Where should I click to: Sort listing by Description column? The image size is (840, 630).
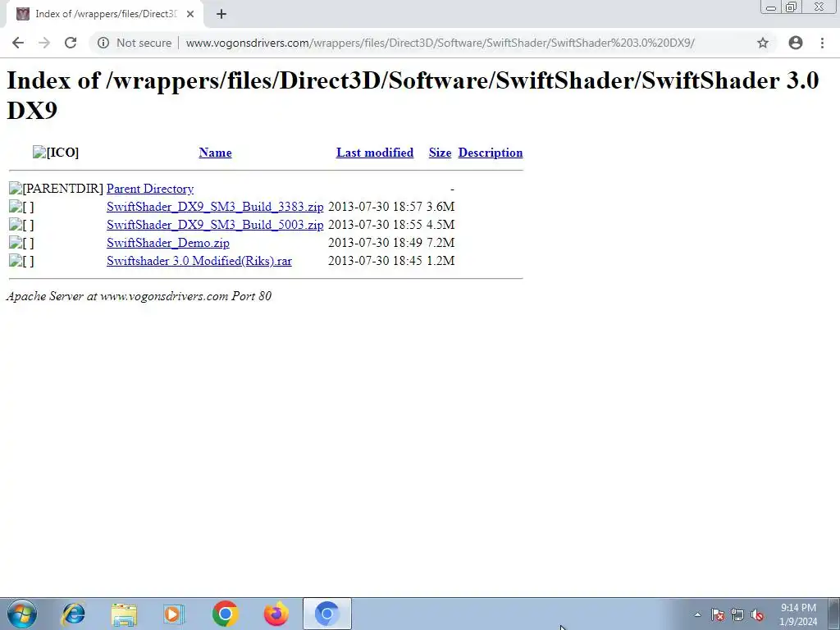click(x=491, y=153)
